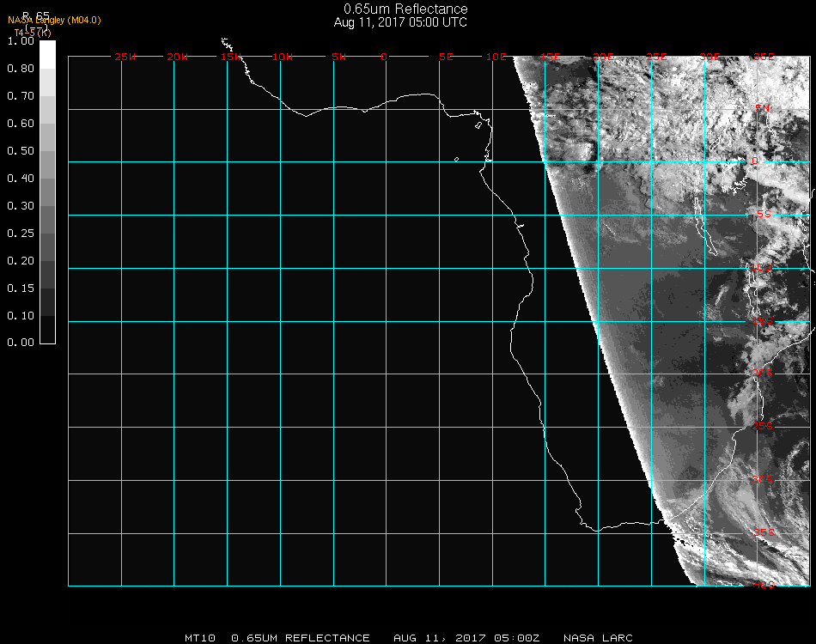Click the 'T4-5 (K)' label
Screen dimensions: 816x644
tap(33, 33)
